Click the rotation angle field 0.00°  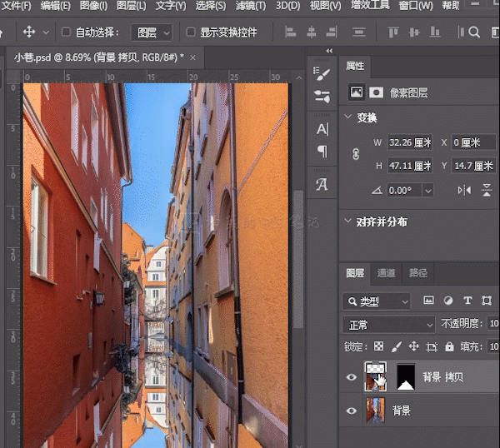pos(404,191)
